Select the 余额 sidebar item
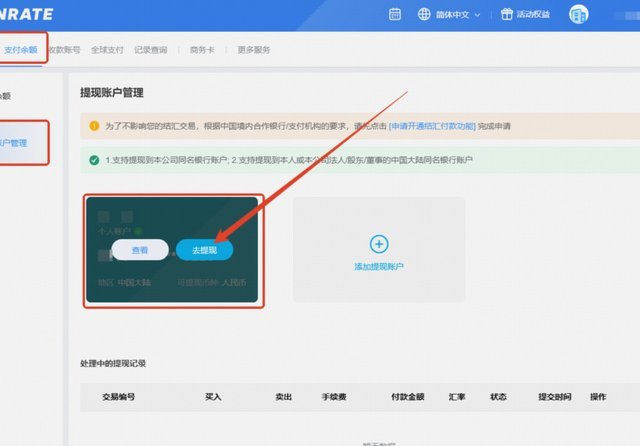This screenshot has width=640, height=446. [x=5, y=96]
